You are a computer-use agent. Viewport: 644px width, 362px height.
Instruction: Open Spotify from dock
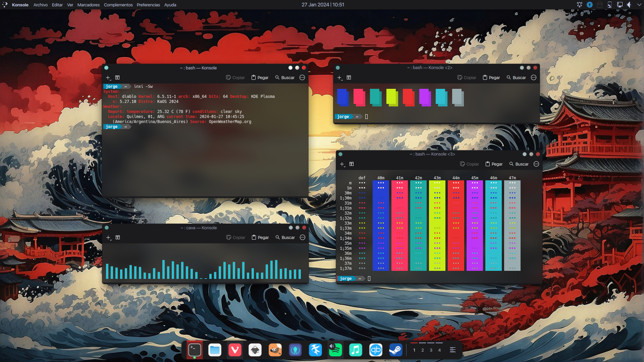pos(335,350)
